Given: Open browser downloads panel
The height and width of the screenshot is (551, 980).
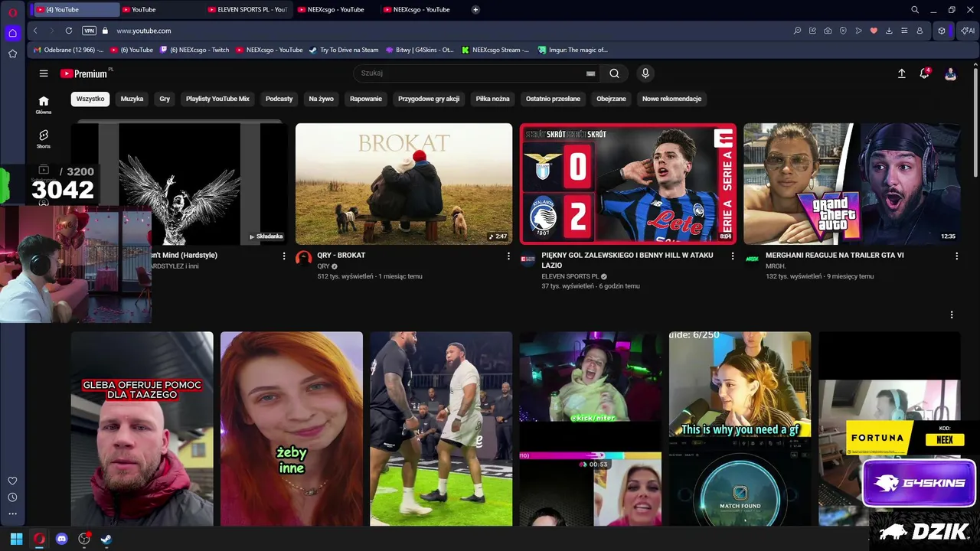Looking at the screenshot, I should click(889, 31).
